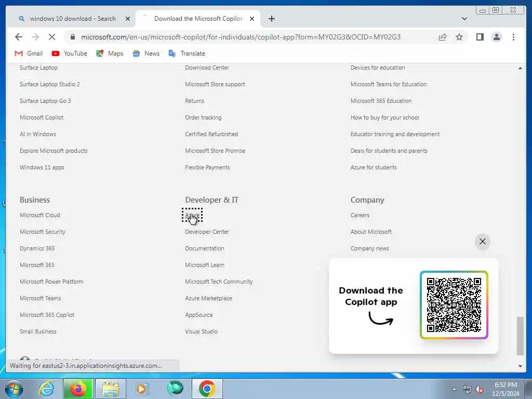Open the Translate bookmark
This screenshot has height=399, width=532.
point(187,54)
